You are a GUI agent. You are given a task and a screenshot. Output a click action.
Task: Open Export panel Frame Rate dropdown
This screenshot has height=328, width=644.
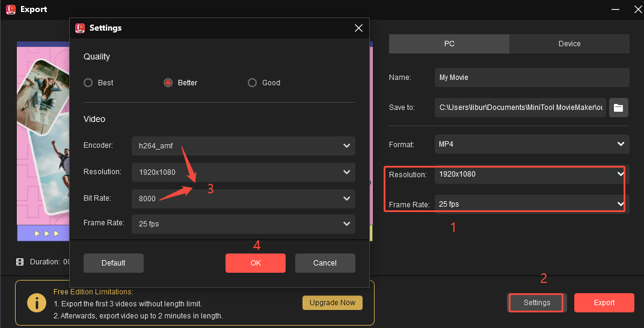click(x=532, y=204)
